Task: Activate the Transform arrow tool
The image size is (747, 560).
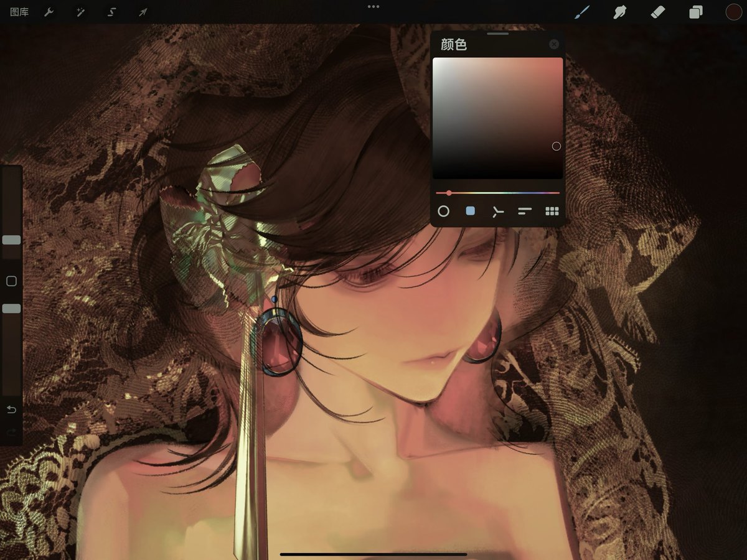Action: 143,12
